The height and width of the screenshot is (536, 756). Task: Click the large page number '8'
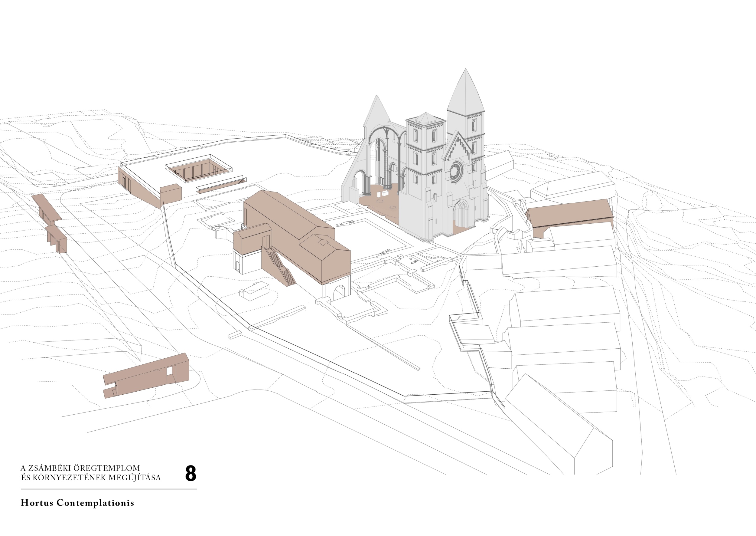(191, 474)
